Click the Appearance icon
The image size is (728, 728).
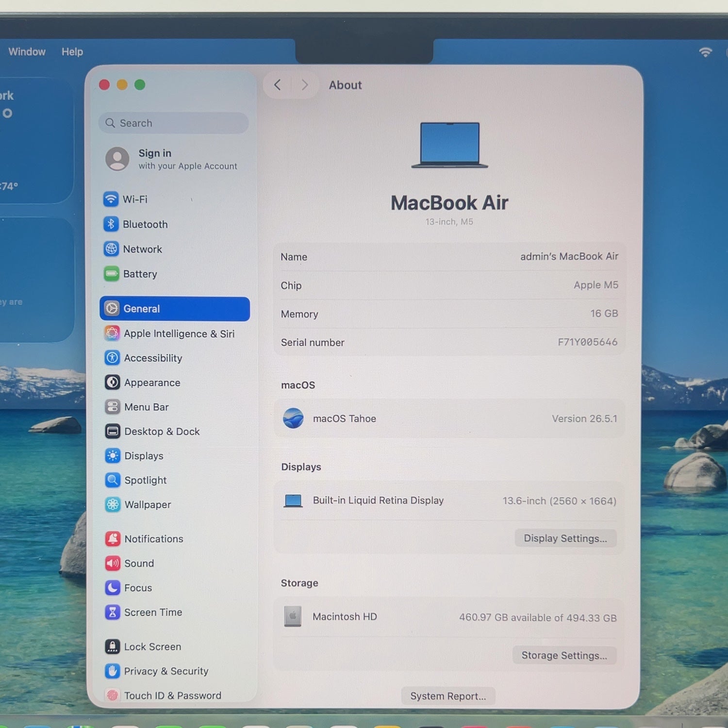(x=112, y=382)
